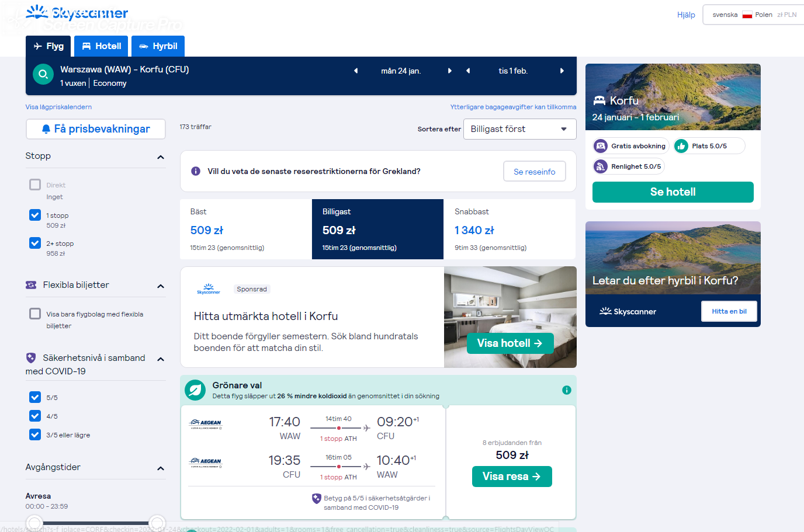Advance return date tis 1 feb. forward
The image size is (804, 532).
point(562,71)
